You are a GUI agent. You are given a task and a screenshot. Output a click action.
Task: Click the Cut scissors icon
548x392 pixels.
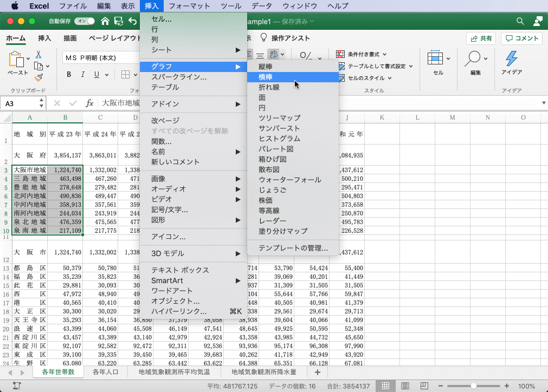[x=38, y=55]
